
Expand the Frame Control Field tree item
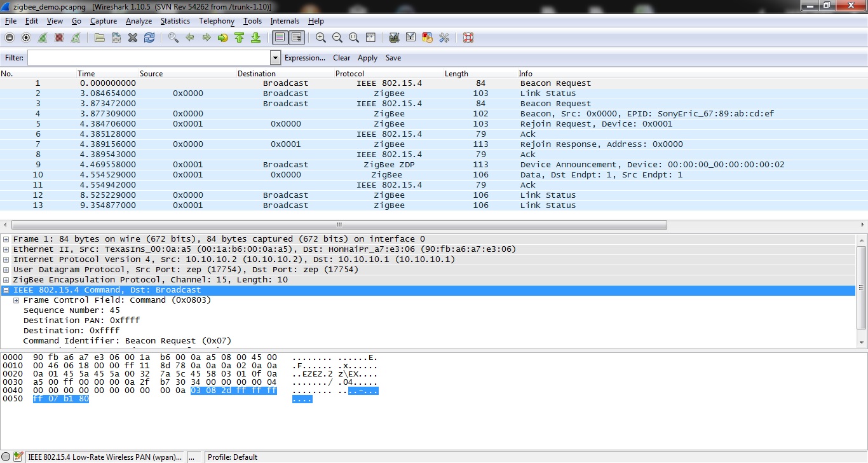[17, 300]
